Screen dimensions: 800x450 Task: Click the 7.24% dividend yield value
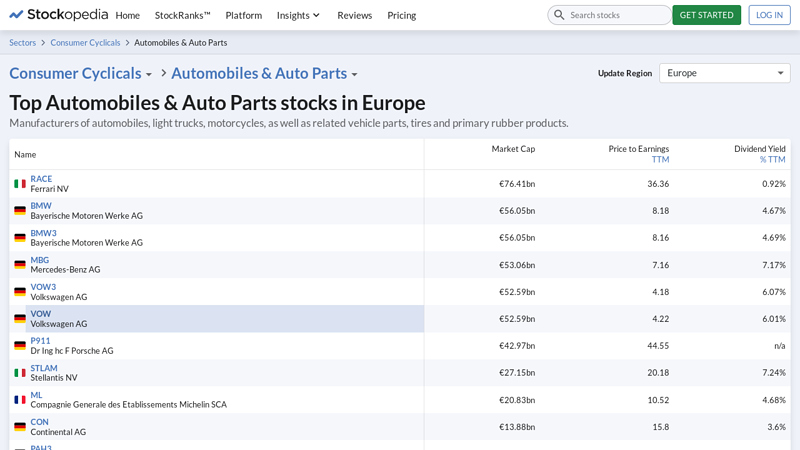click(x=774, y=372)
